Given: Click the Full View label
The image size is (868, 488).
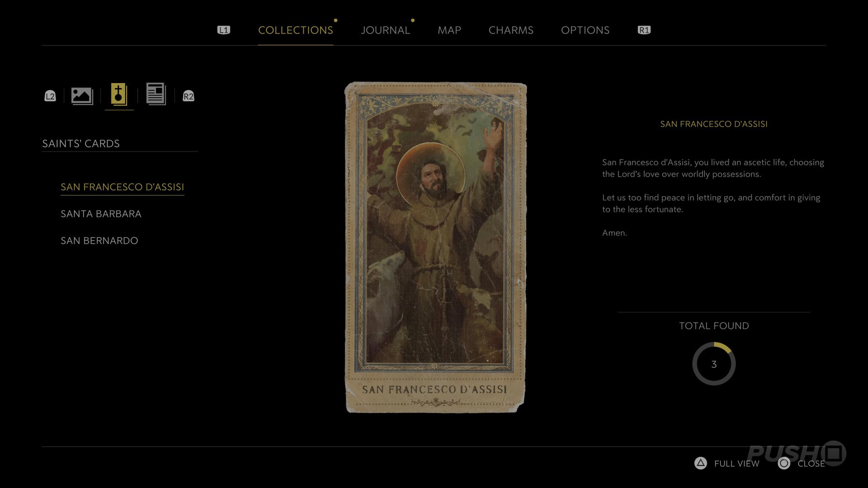Looking at the screenshot, I should point(736,464).
